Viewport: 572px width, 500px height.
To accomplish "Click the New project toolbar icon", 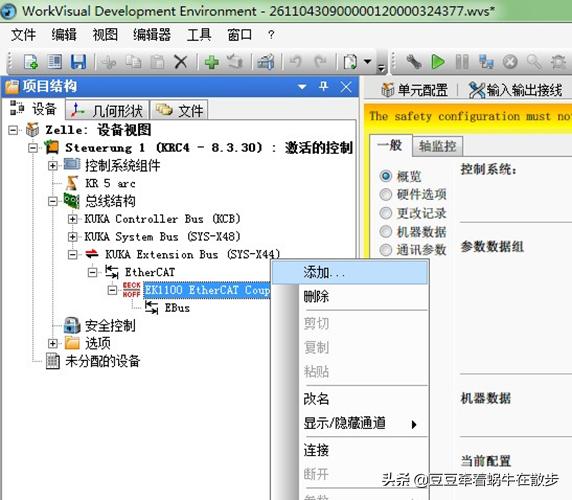I will coord(31,62).
